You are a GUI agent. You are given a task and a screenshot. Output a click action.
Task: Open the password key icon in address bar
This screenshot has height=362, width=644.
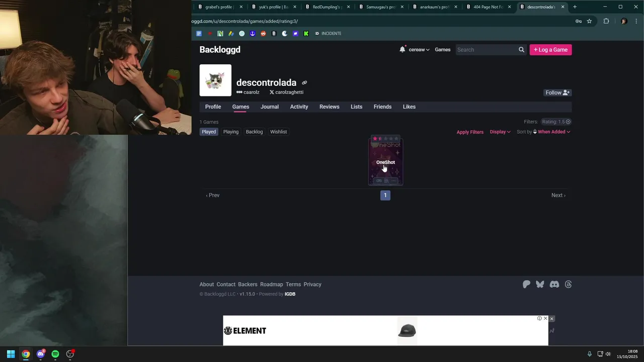[579, 21]
